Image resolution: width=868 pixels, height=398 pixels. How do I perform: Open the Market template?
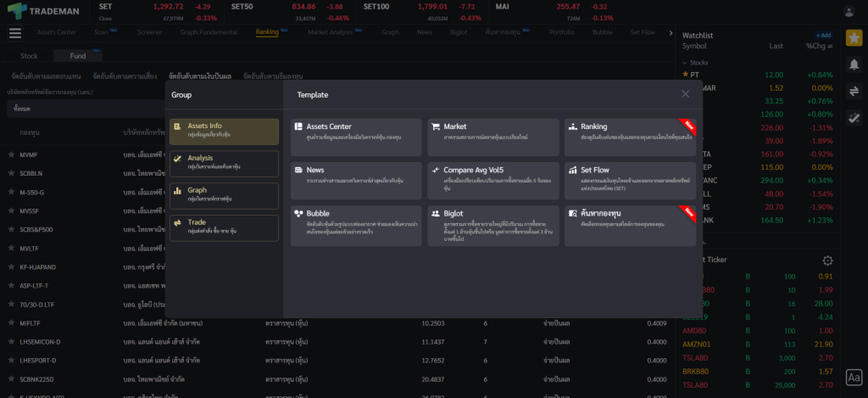tap(492, 132)
